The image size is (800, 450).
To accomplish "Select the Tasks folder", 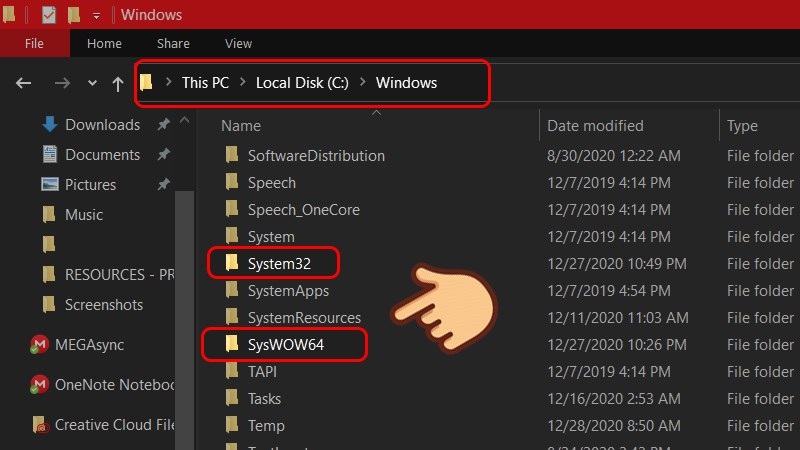I will 264,399.
